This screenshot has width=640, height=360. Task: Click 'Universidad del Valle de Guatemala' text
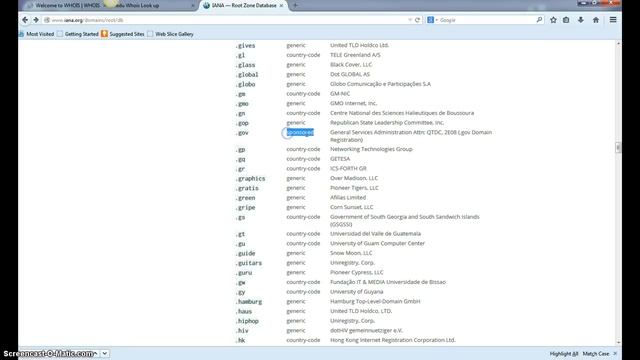(376, 233)
